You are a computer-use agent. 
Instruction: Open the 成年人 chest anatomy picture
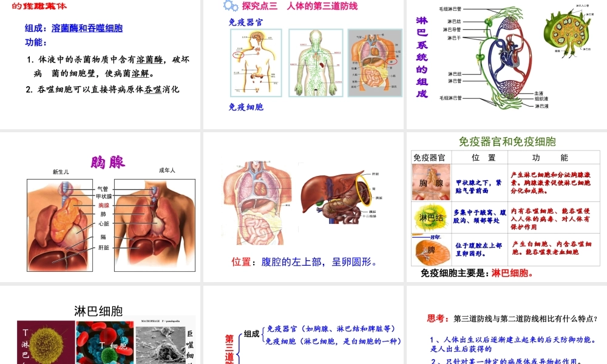click(155, 225)
